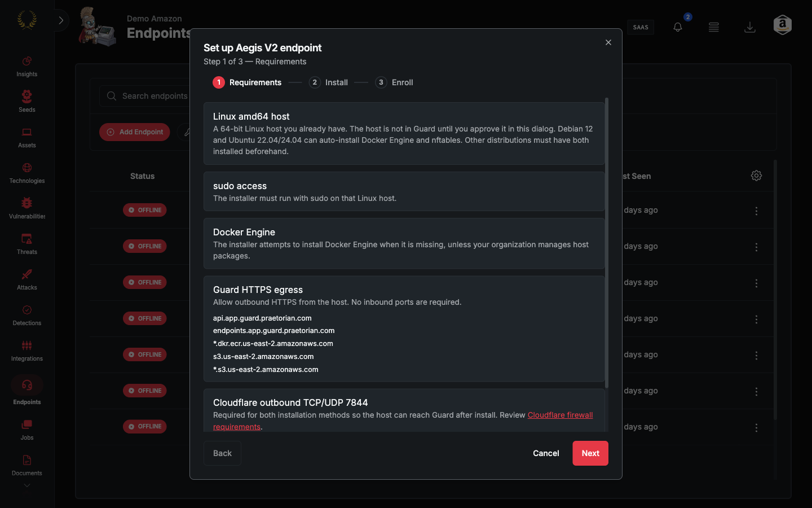Image resolution: width=812 pixels, height=508 pixels.
Task: Open row menu for fourth OFFLINE endpoint
Action: tap(756, 319)
